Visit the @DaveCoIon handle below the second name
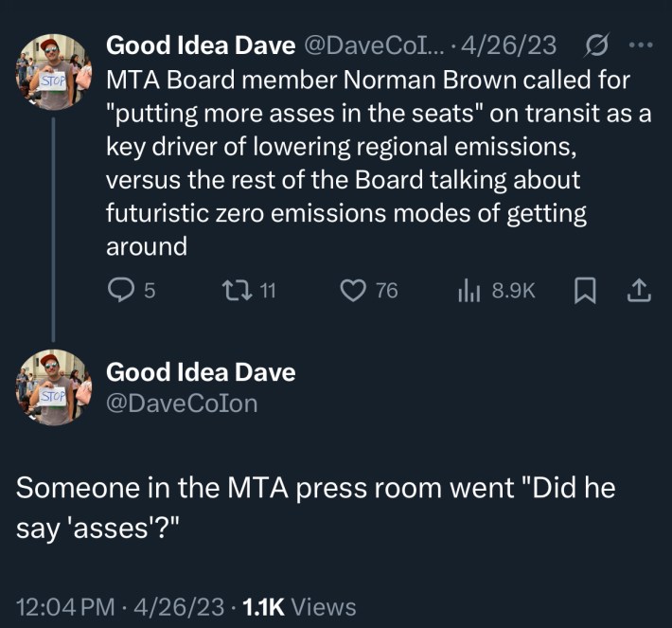 coord(182,403)
